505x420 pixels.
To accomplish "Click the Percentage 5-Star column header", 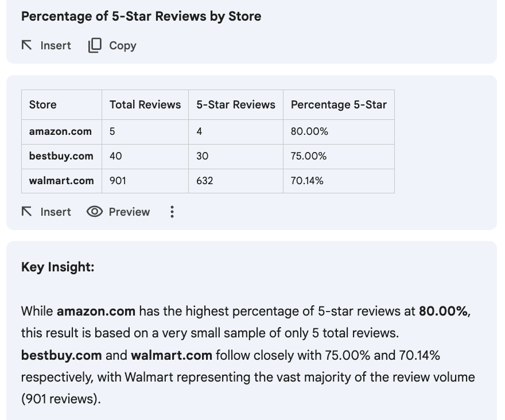I will pyautogui.click(x=339, y=104).
